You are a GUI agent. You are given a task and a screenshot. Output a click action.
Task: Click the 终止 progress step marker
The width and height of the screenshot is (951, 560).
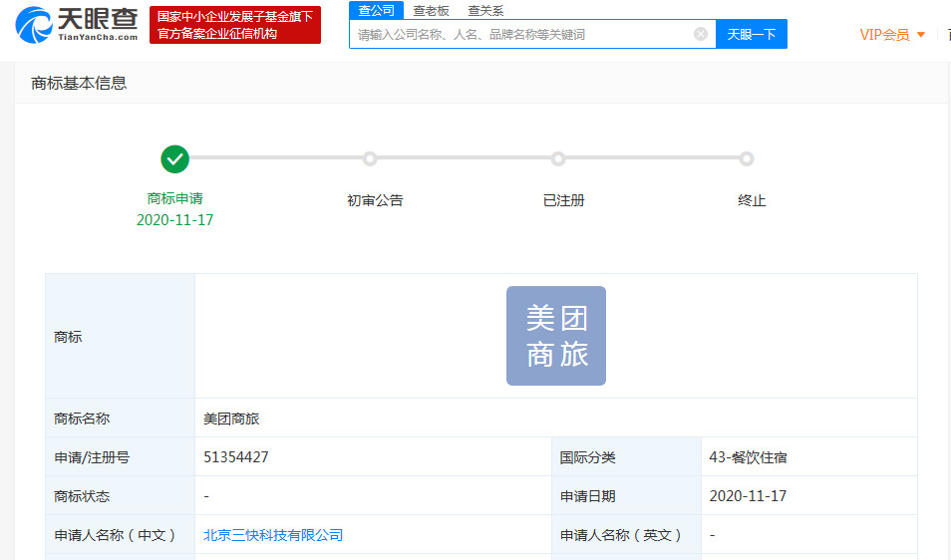point(746,159)
